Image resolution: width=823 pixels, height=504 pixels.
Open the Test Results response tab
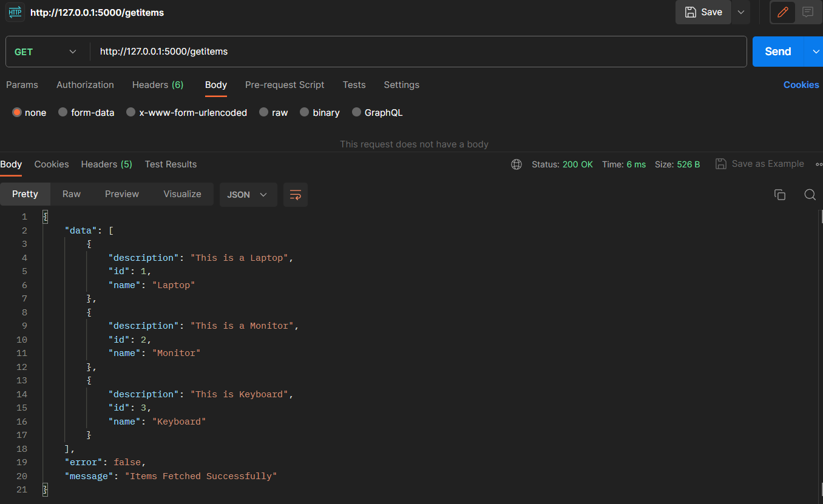171,164
